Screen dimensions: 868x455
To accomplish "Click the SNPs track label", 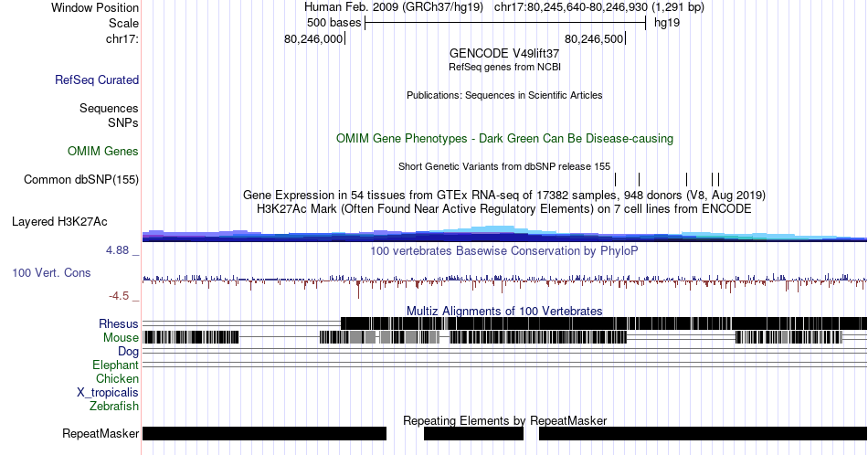I will click(123, 122).
